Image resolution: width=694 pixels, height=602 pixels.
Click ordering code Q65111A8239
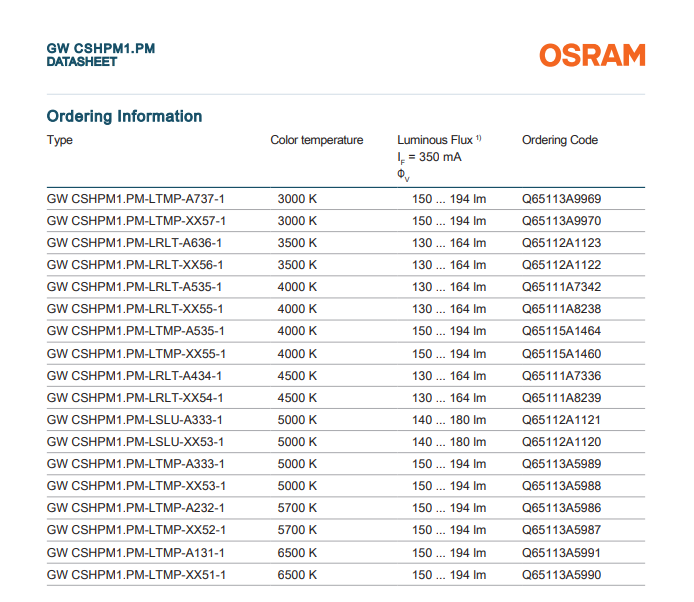tap(561, 398)
